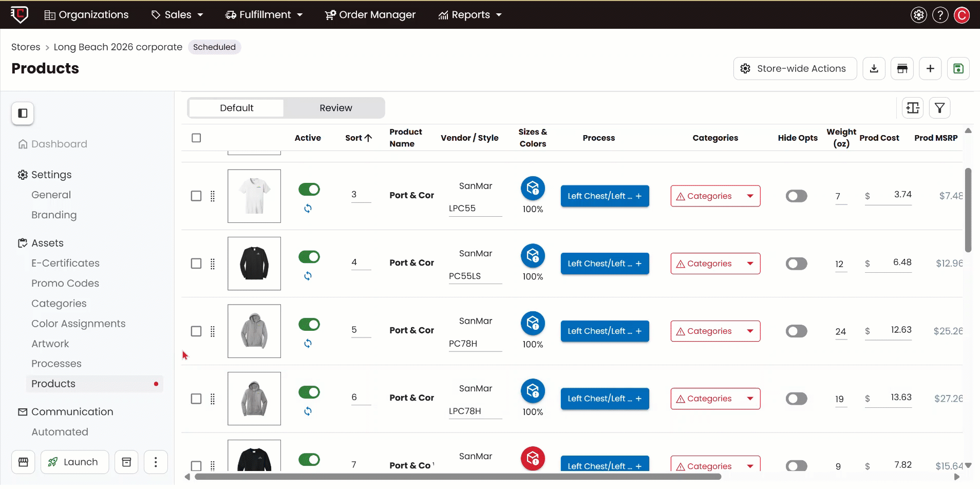This screenshot has height=489, width=980.
Task: Click the download products icon
Action: point(874,68)
